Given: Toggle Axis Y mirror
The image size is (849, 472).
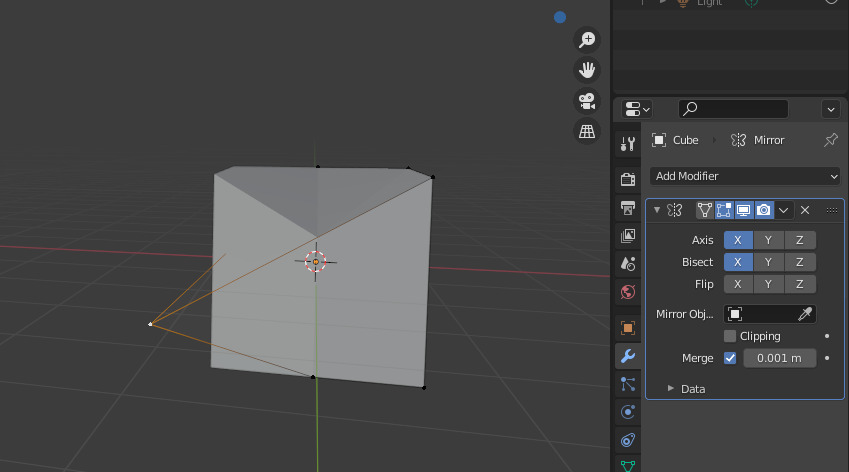Looking at the screenshot, I should point(768,240).
